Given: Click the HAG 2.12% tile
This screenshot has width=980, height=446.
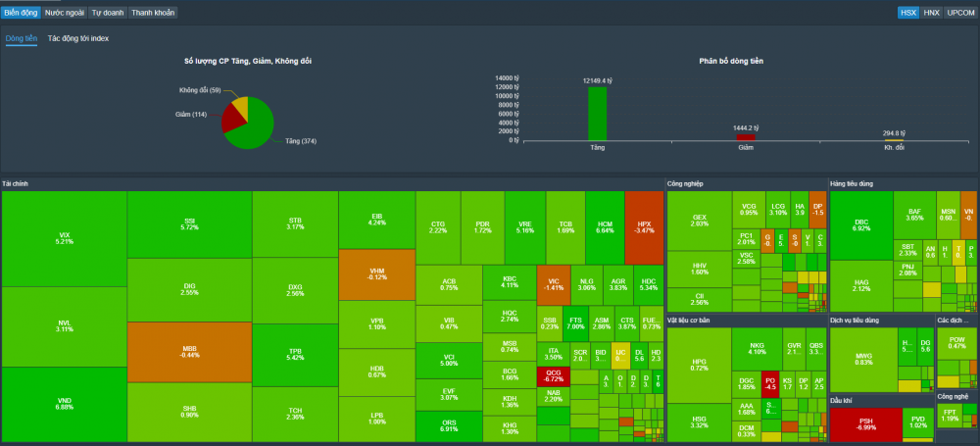Looking at the screenshot, I should [x=861, y=286].
